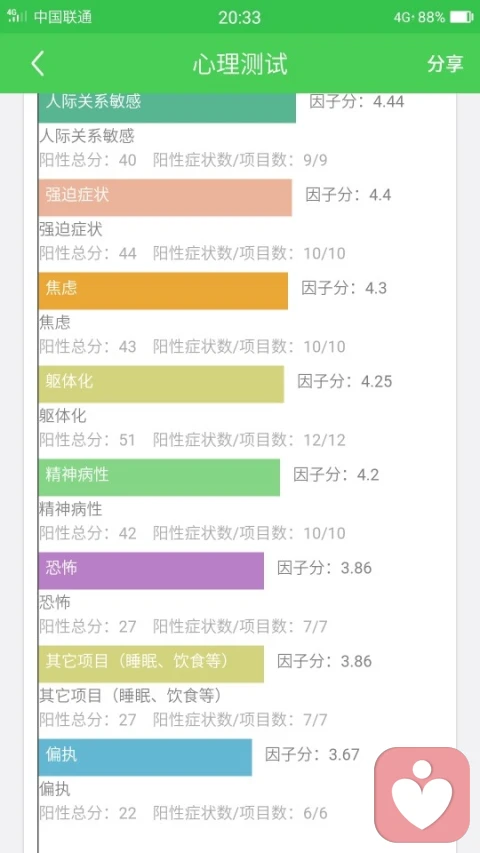480x853 pixels.
Task: Click 阳性总分：51 under 躯体化
Action: pyautogui.click(x=87, y=440)
